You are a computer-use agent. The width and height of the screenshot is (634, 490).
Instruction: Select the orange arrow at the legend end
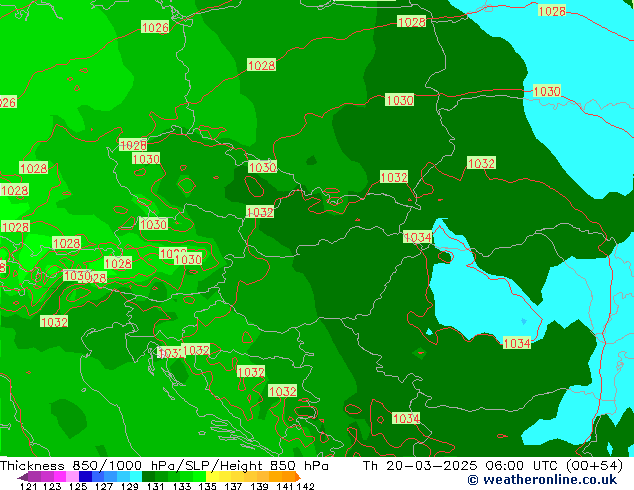point(298,477)
